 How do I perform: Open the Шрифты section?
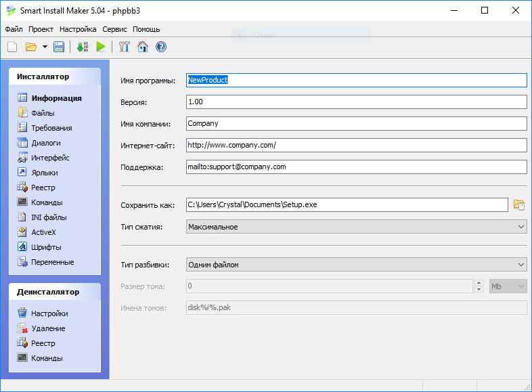(39, 247)
